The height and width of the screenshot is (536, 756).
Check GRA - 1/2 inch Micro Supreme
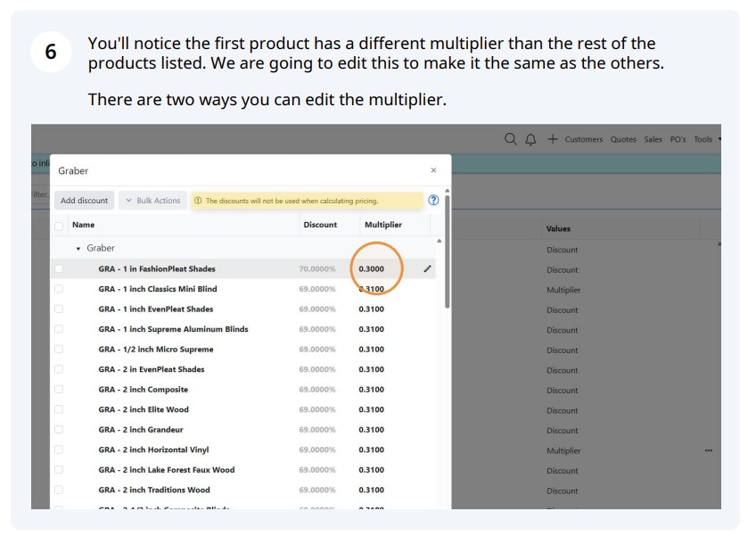tap(59, 350)
